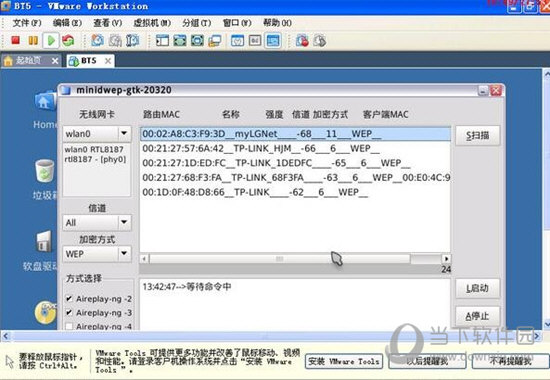Image resolution: width=550 pixels, height=380 pixels.
Task: Select the TP-LINK_1DEDFC network row
Action: click(295, 163)
